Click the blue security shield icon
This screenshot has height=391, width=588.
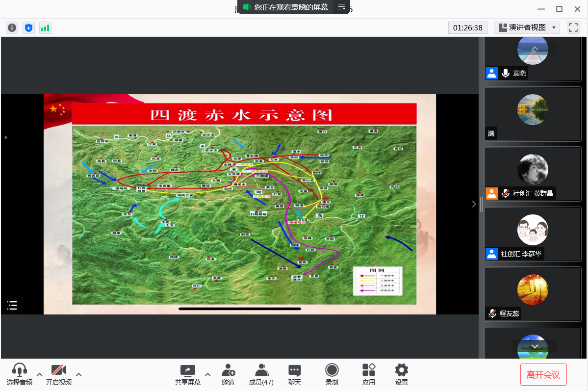click(28, 28)
